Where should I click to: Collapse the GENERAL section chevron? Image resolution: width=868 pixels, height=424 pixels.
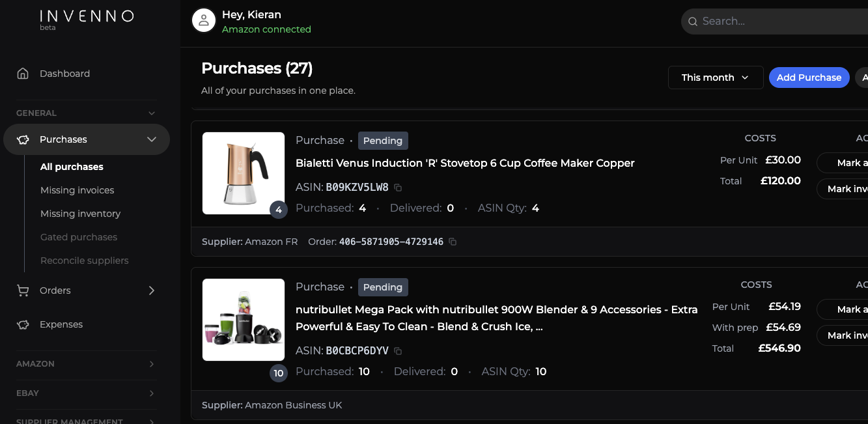pyautogui.click(x=152, y=113)
